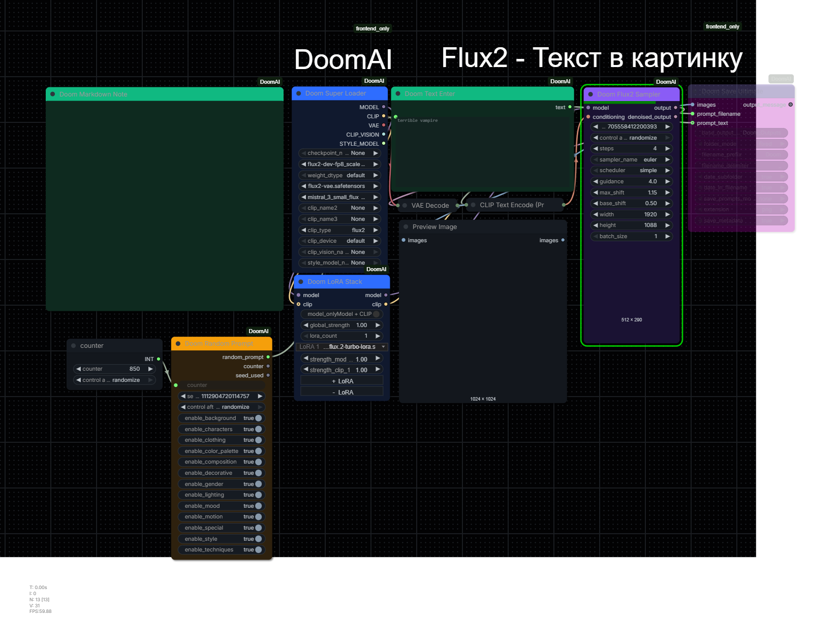Decrease guidance value with left arrow
840x619 pixels.
[x=596, y=182]
